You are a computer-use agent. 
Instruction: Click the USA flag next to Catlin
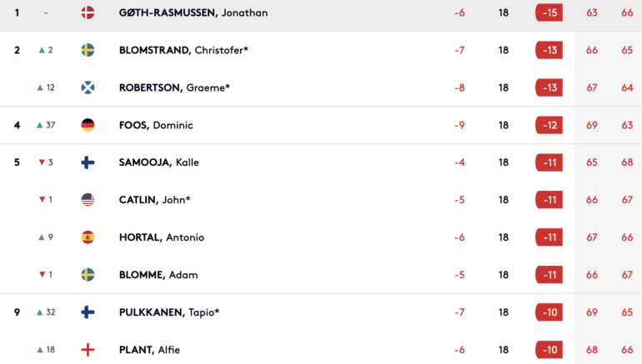[88, 200]
